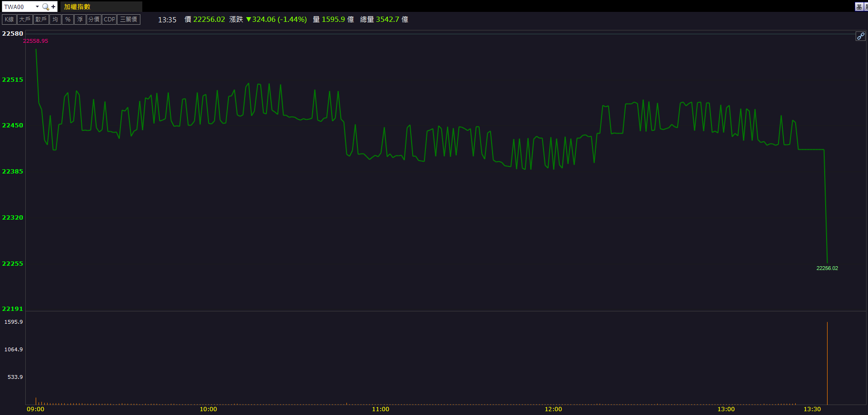Toggle the CDP indicator button

coord(109,19)
